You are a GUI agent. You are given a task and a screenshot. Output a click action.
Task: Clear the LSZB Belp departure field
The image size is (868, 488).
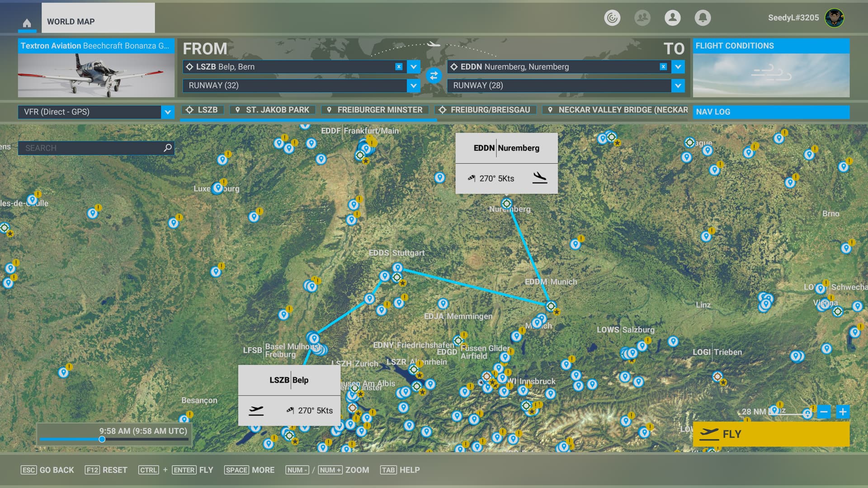[399, 67]
